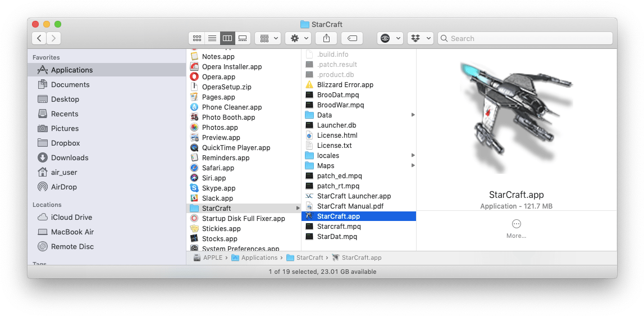
Task: Select MacBook Air in Locations
Action: [x=107, y=232]
